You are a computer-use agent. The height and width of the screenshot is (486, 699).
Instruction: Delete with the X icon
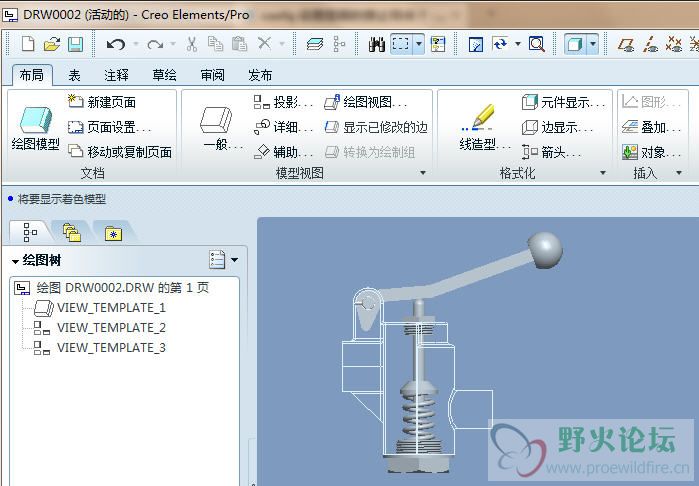pyautogui.click(x=264, y=44)
